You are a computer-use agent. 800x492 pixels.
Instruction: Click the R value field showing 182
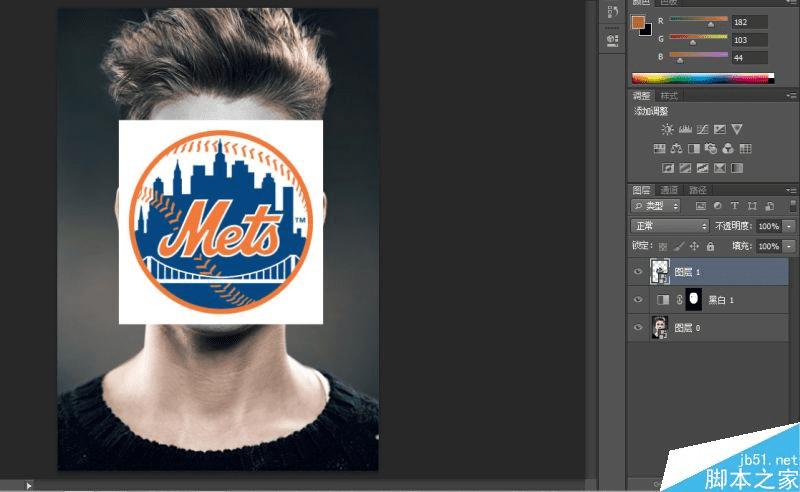tap(749, 22)
